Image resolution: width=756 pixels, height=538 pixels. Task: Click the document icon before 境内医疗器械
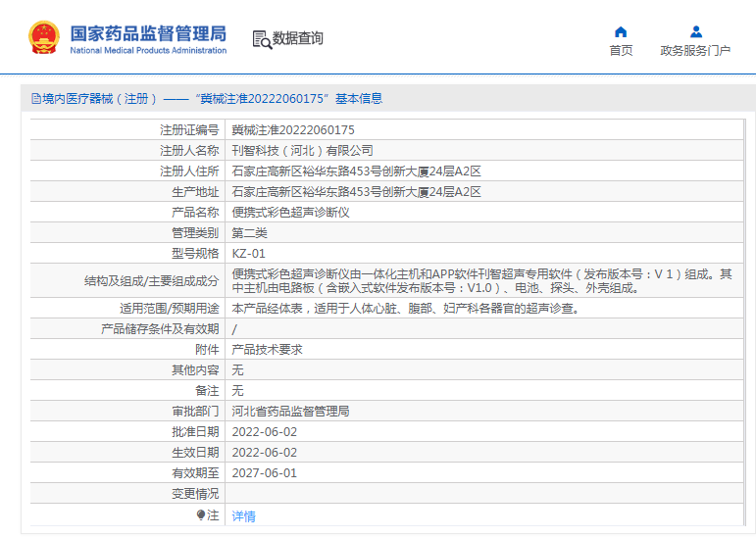[35, 99]
